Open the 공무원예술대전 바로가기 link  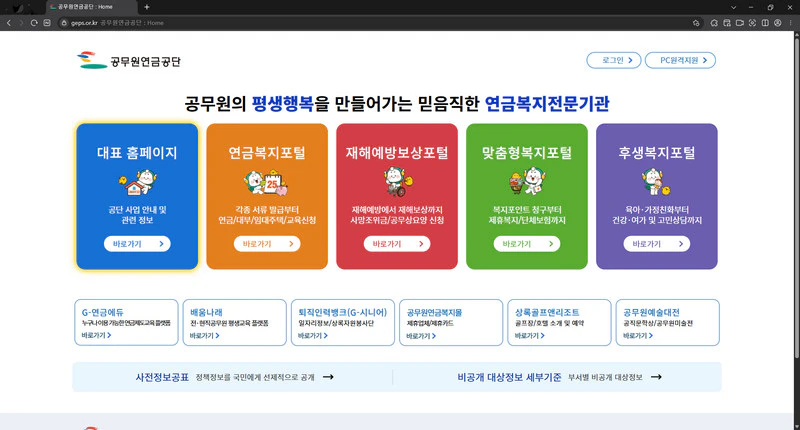pyautogui.click(x=638, y=336)
